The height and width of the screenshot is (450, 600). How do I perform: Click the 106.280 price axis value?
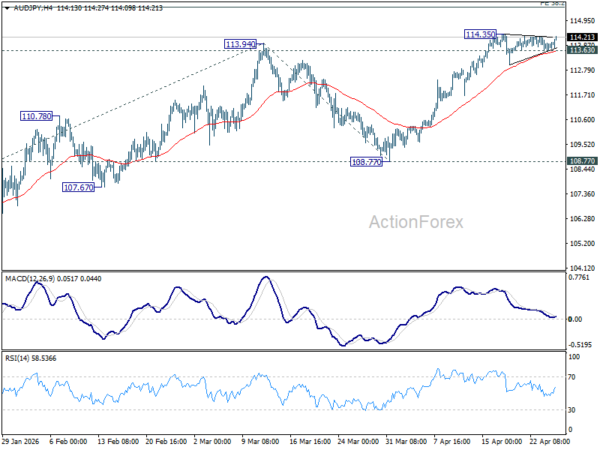point(582,219)
